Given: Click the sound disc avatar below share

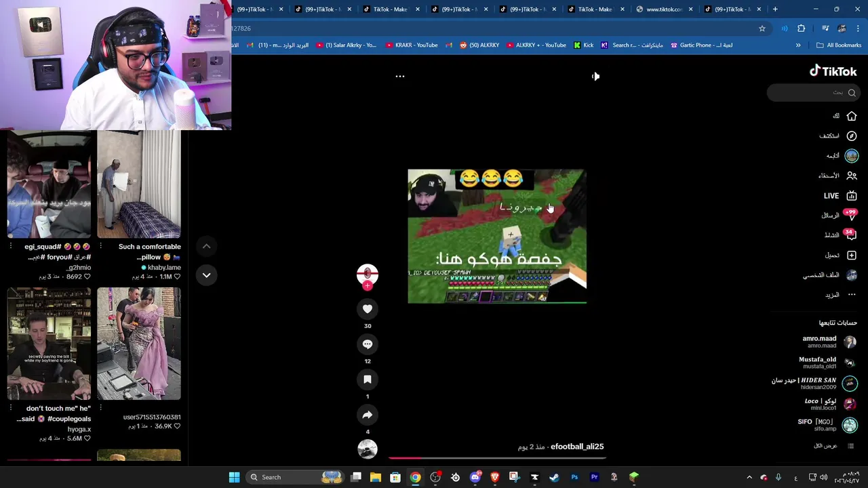Looking at the screenshot, I should coord(368,449).
